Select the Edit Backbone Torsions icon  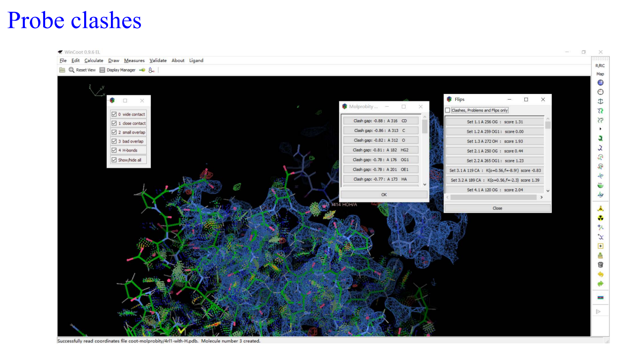point(600,195)
